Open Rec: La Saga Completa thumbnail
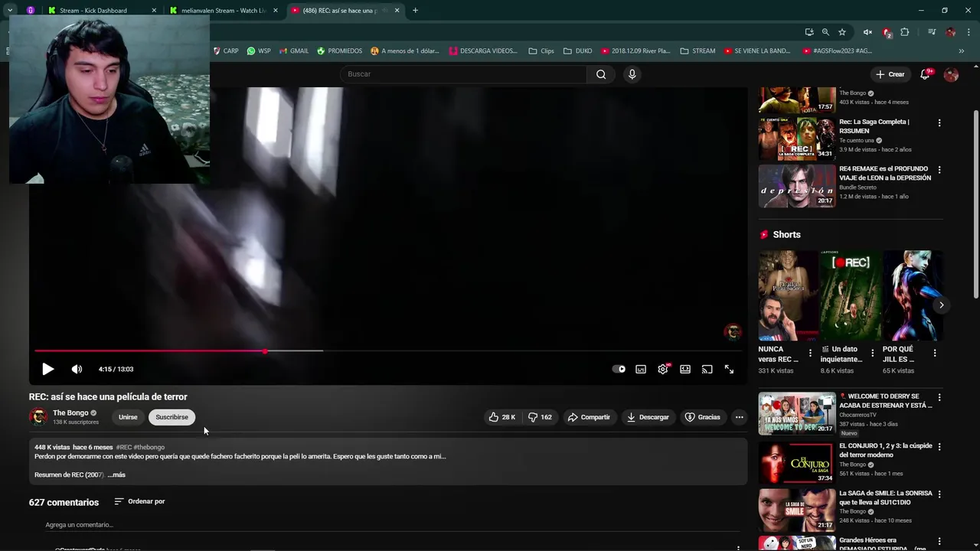This screenshot has width=980, height=551. [797, 139]
